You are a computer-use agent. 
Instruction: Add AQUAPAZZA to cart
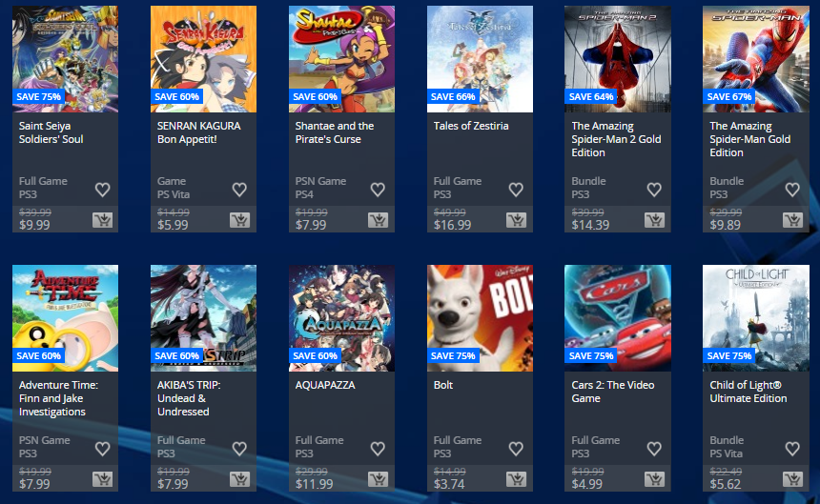point(378,479)
